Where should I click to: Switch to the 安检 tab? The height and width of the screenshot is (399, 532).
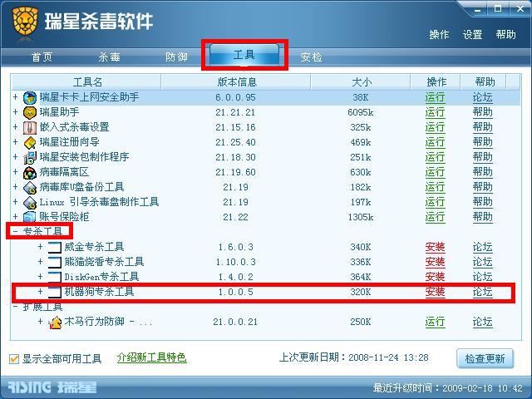point(311,57)
